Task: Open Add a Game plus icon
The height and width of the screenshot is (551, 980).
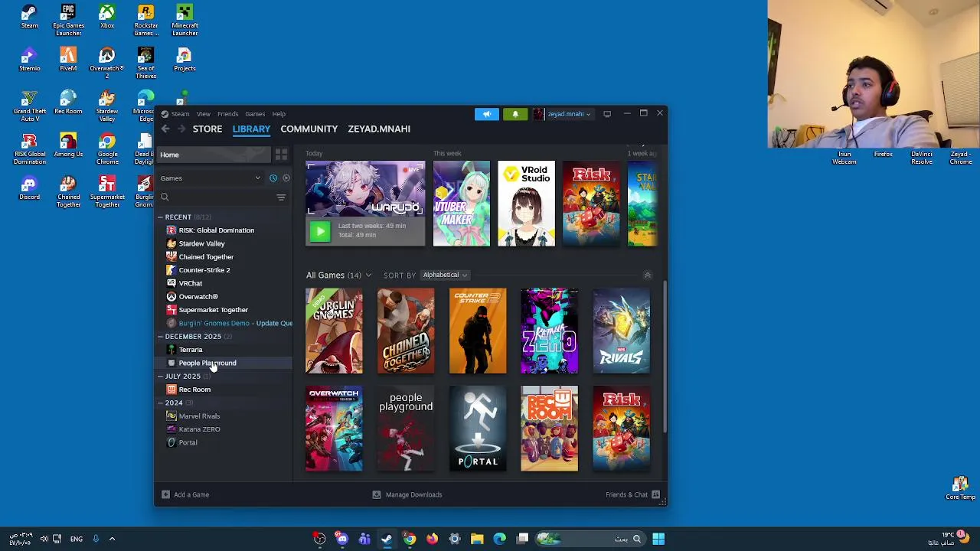Action: [x=165, y=494]
